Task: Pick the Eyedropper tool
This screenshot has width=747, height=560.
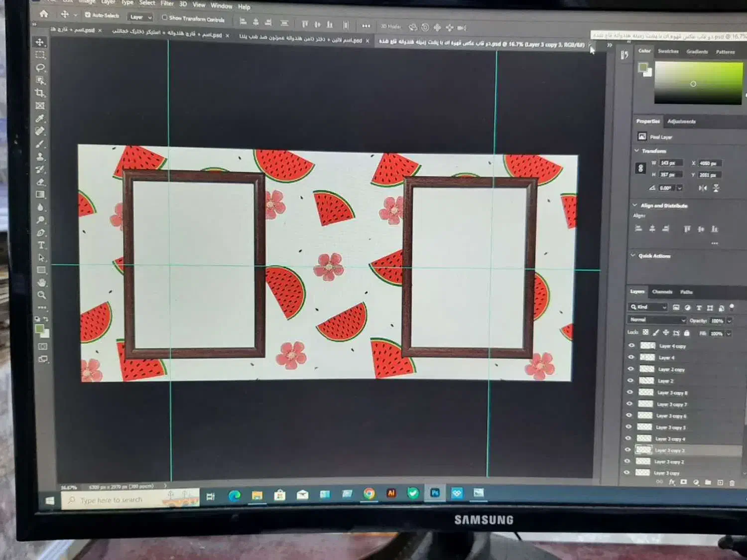Action: 40,119
